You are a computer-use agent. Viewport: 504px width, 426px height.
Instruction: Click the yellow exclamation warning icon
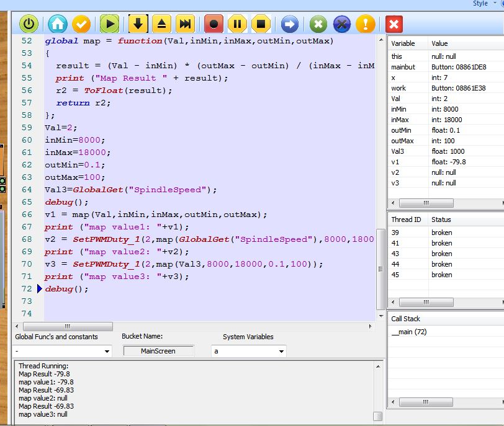click(366, 24)
